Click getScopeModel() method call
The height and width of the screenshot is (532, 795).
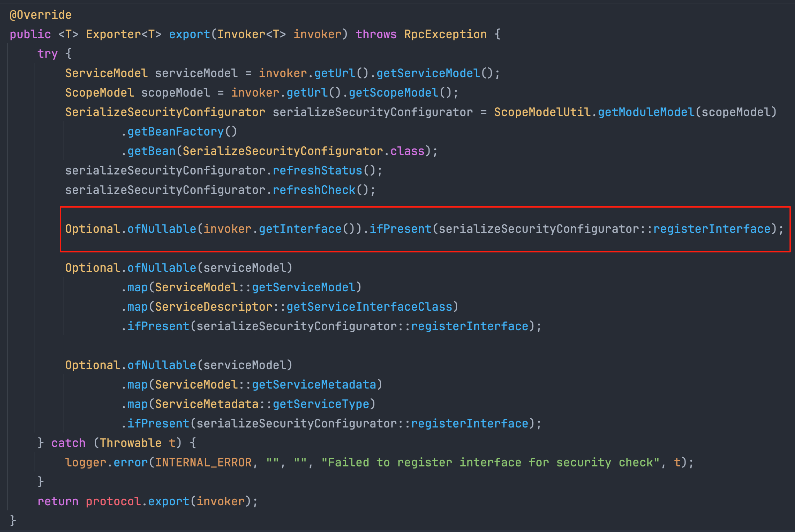pos(394,93)
